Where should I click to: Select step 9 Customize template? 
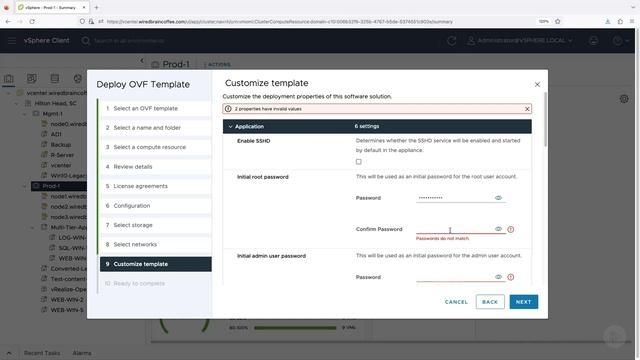coord(156,264)
